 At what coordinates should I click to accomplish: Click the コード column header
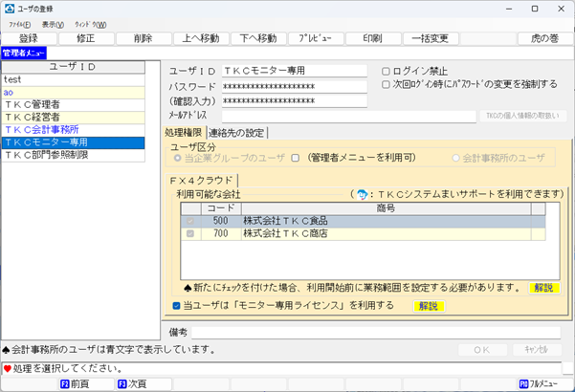pos(221,208)
